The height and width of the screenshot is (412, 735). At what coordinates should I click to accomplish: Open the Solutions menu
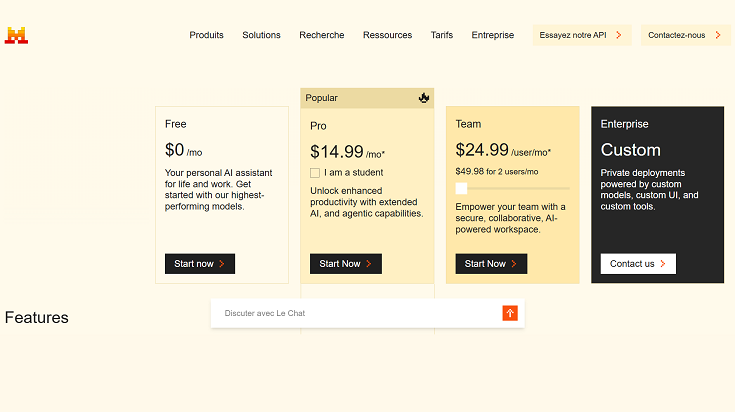(261, 35)
